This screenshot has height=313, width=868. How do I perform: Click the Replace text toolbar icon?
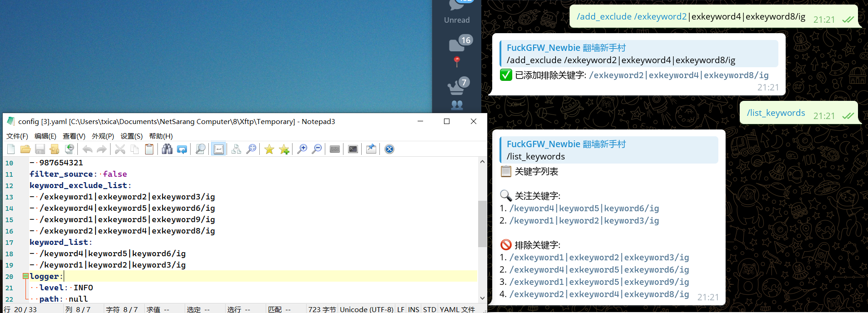(182, 149)
